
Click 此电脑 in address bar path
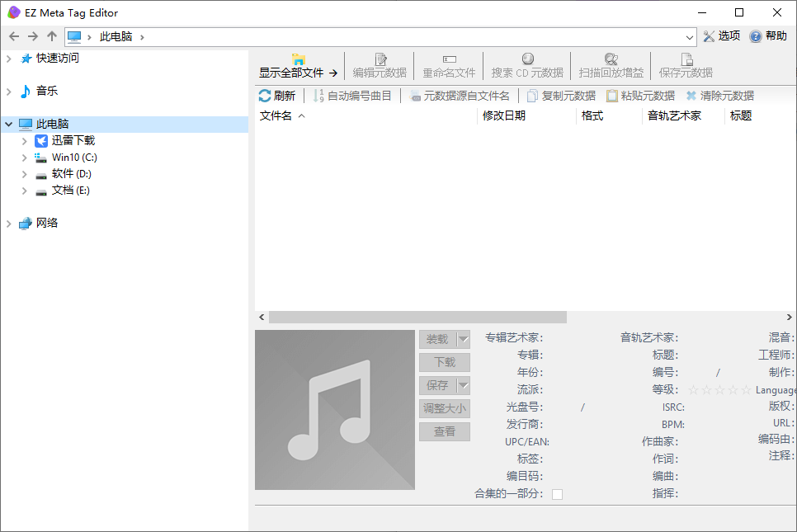[x=116, y=36]
